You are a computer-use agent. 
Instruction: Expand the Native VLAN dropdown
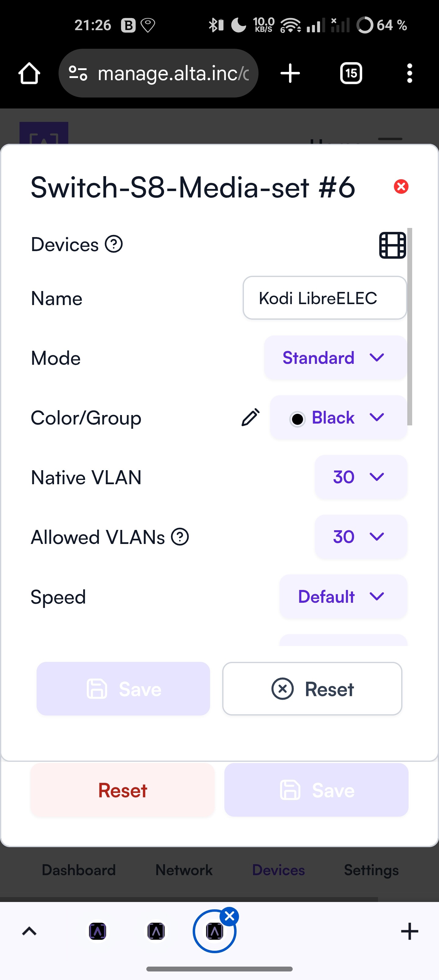click(361, 477)
